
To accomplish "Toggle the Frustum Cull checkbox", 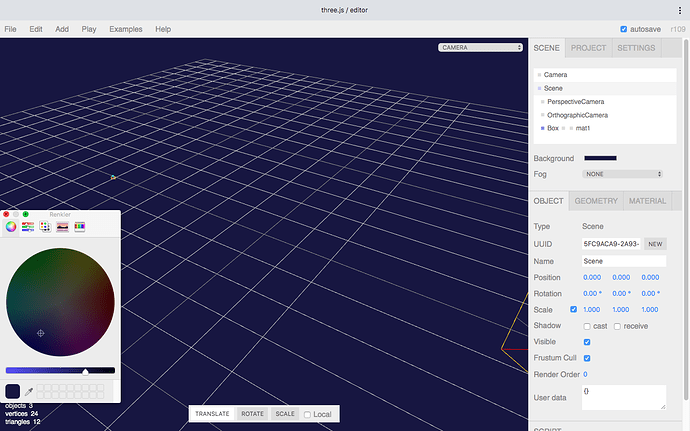I will click(x=587, y=358).
